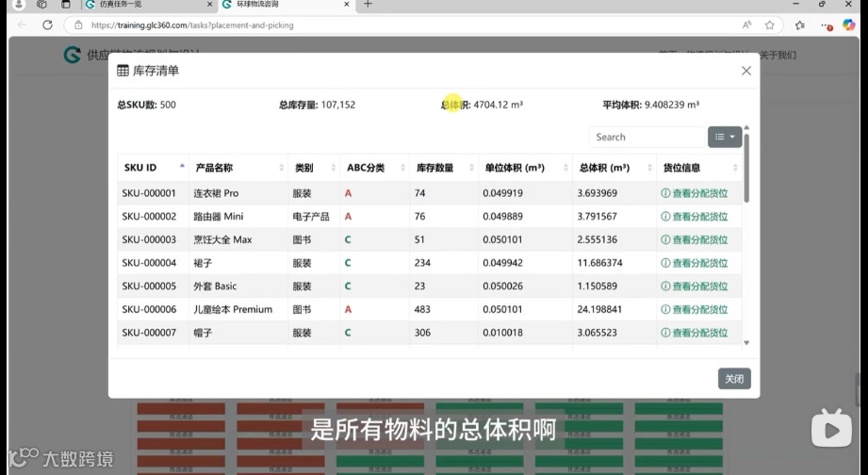Open the browser profile icon
The height and width of the screenshot is (475, 868).
coord(19,5)
